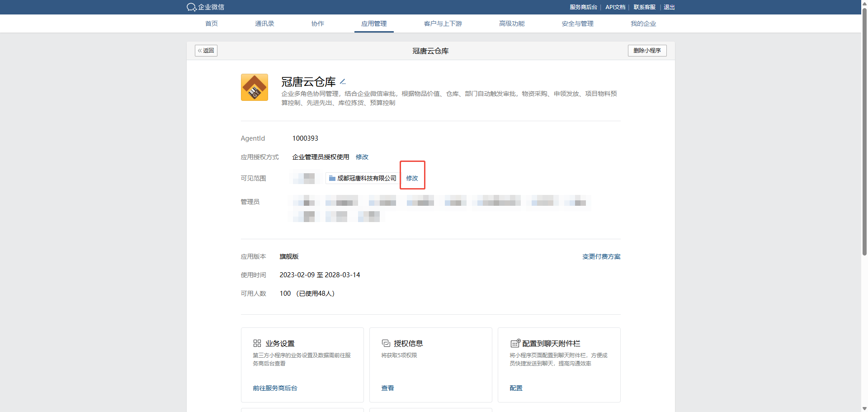
Task: Click the AgentId value 1000393
Action: click(305, 138)
